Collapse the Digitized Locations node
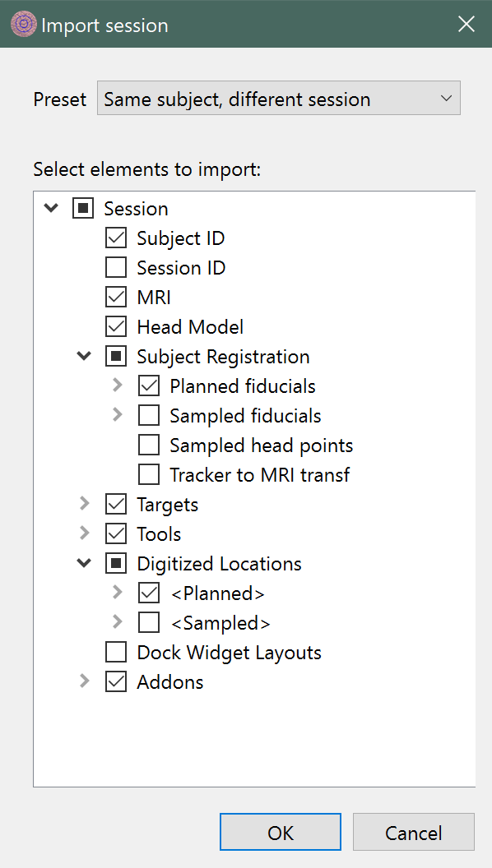 tap(84, 564)
